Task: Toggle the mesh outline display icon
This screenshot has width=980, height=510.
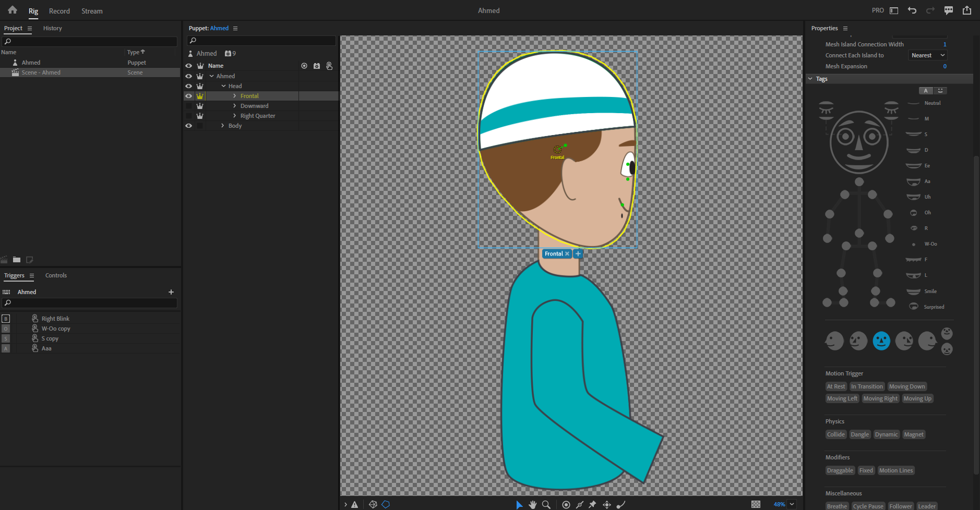Action: pos(386,504)
